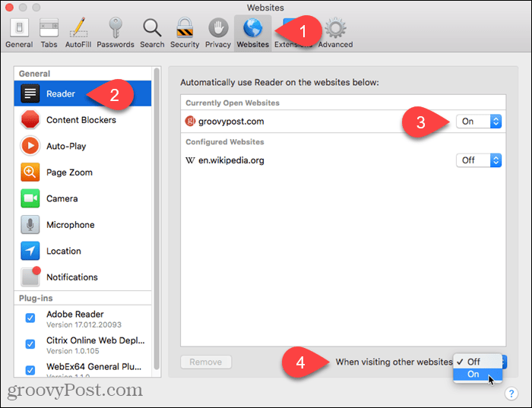
Task: Open the Privacy hand icon
Action: tap(218, 28)
